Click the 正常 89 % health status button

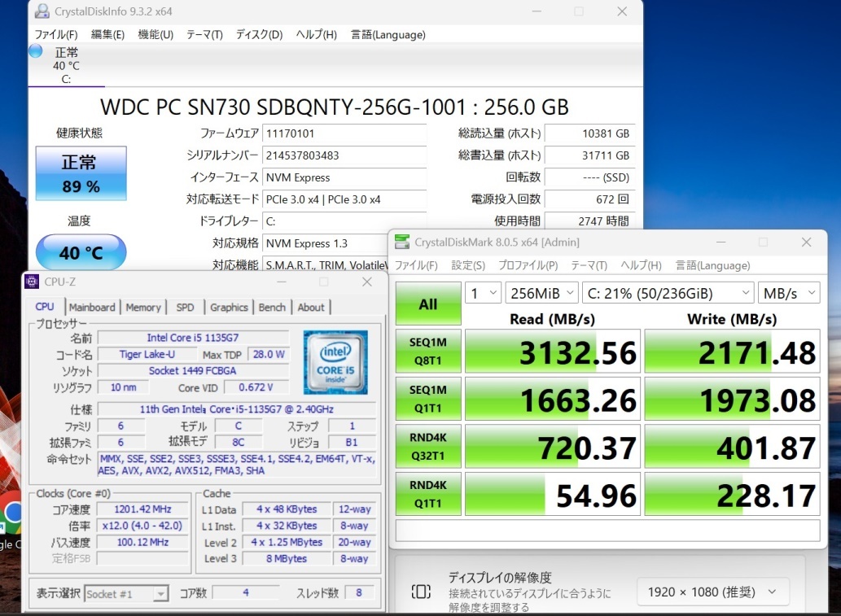(81, 173)
